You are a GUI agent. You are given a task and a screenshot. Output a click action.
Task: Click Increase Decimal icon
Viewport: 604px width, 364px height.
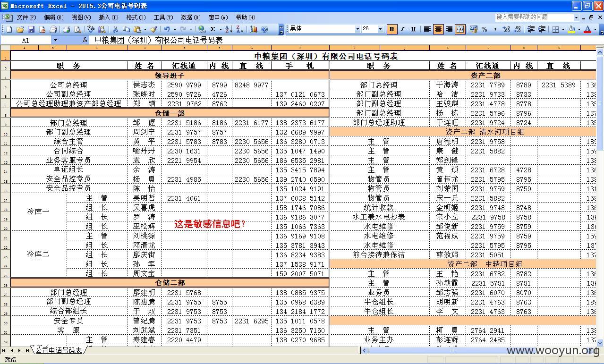coord(506,29)
